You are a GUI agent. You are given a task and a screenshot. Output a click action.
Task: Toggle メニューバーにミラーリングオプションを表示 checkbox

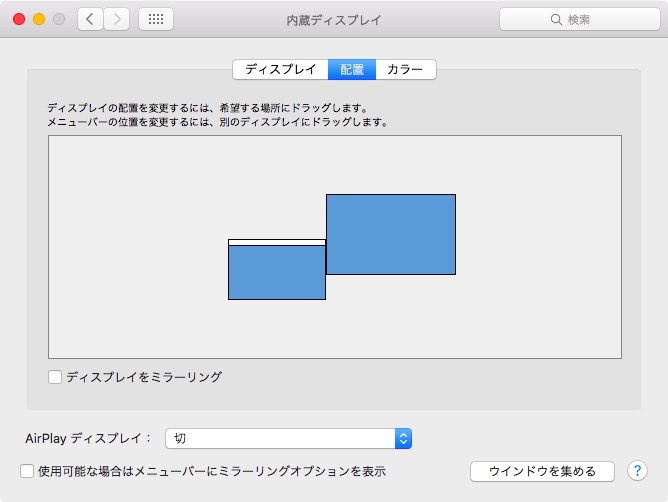(27, 470)
